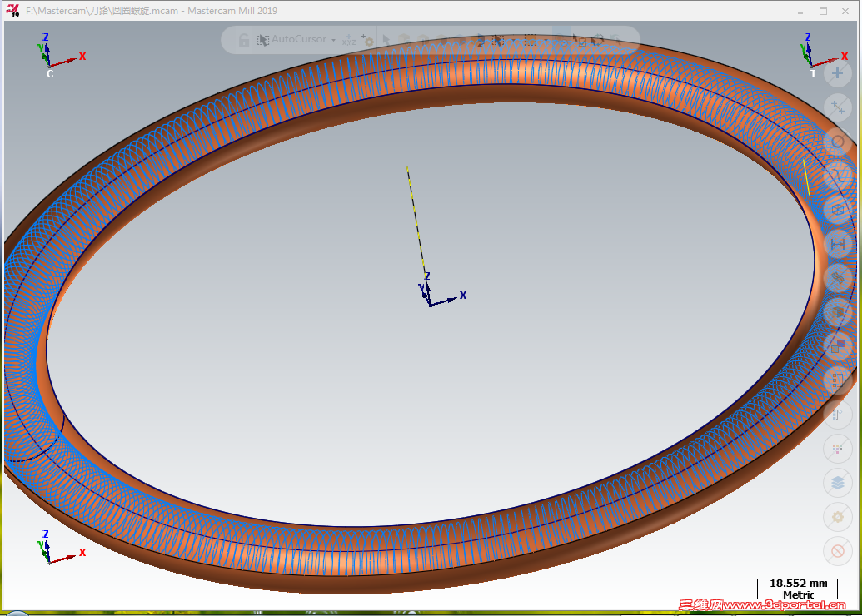Click the wireframe box quick mask

click(837, 210)
